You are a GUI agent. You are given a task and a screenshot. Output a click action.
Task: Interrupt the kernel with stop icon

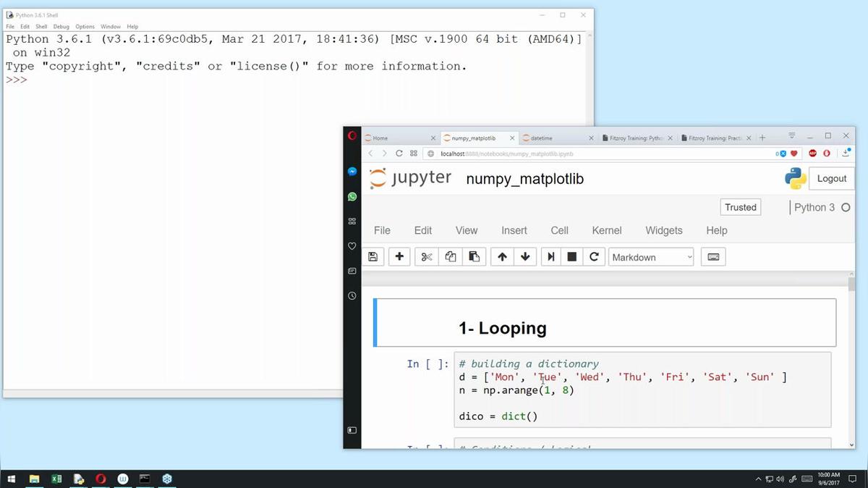tap(572, 257)
